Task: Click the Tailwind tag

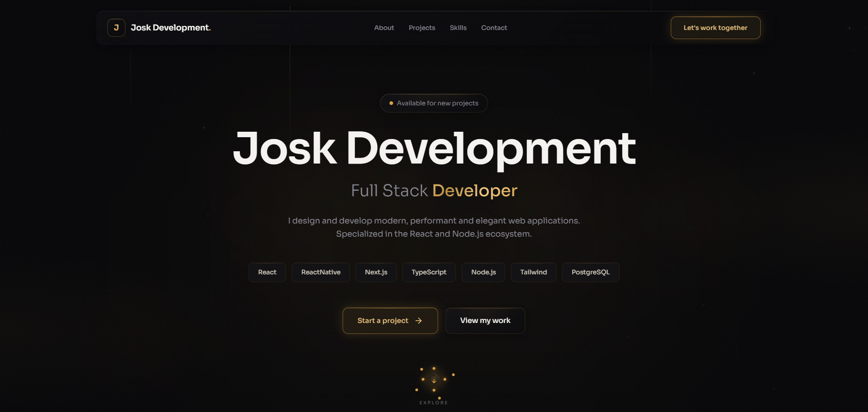Action: point(534,272)
